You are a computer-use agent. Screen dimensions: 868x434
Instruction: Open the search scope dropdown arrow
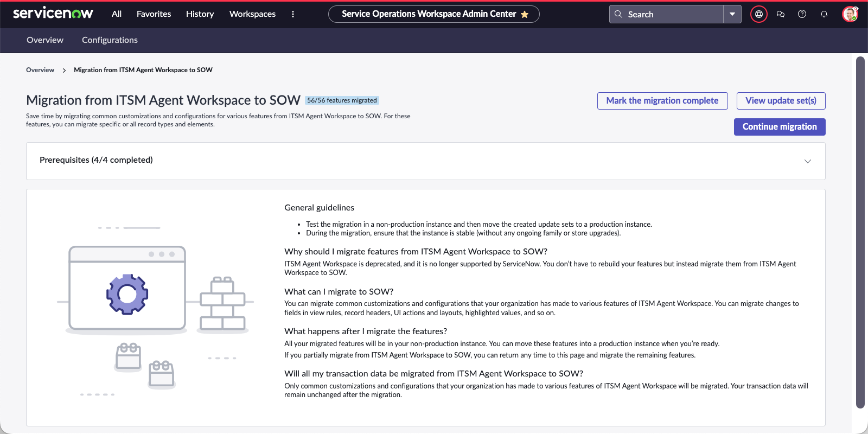[x=732, y=14]
